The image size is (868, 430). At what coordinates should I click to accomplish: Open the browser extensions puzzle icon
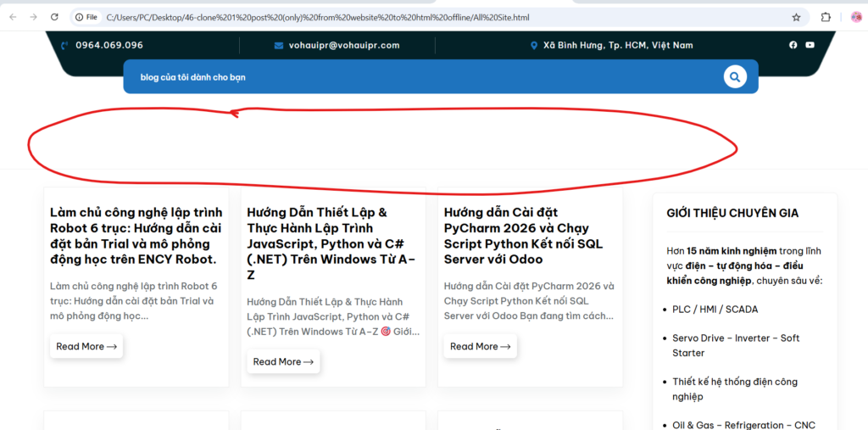826,17
